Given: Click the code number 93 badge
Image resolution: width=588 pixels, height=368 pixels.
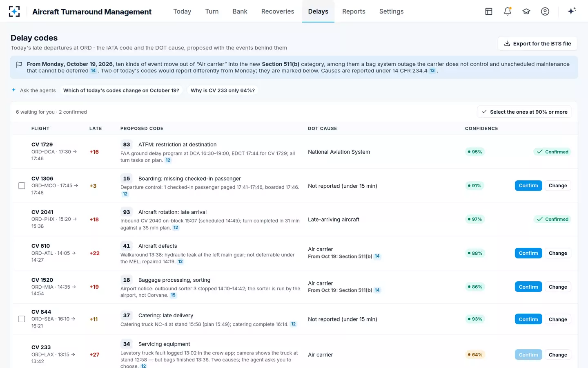Looking at the screenshot, I should tap(127, 212).
